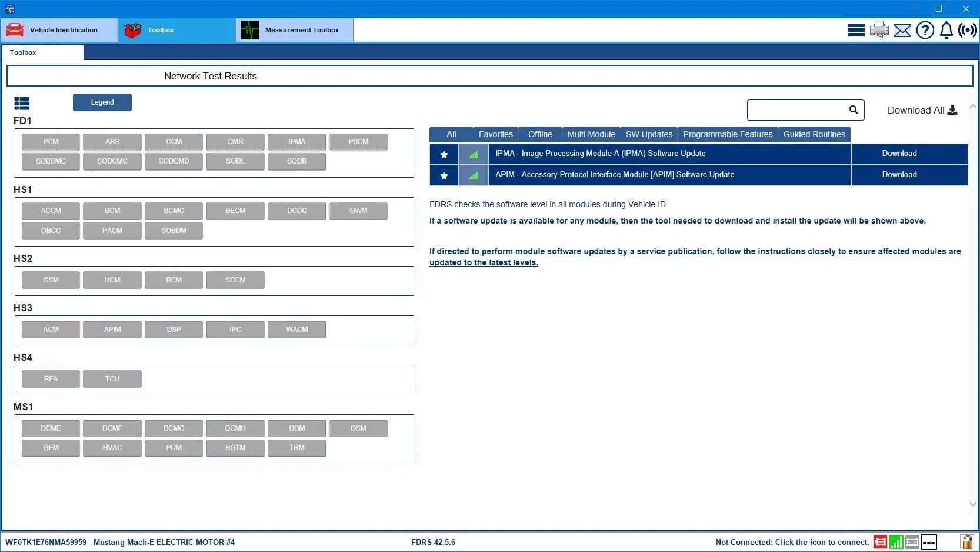
Task: Open the hamburger menu icon in top toolbar
Action: [856, 30]
